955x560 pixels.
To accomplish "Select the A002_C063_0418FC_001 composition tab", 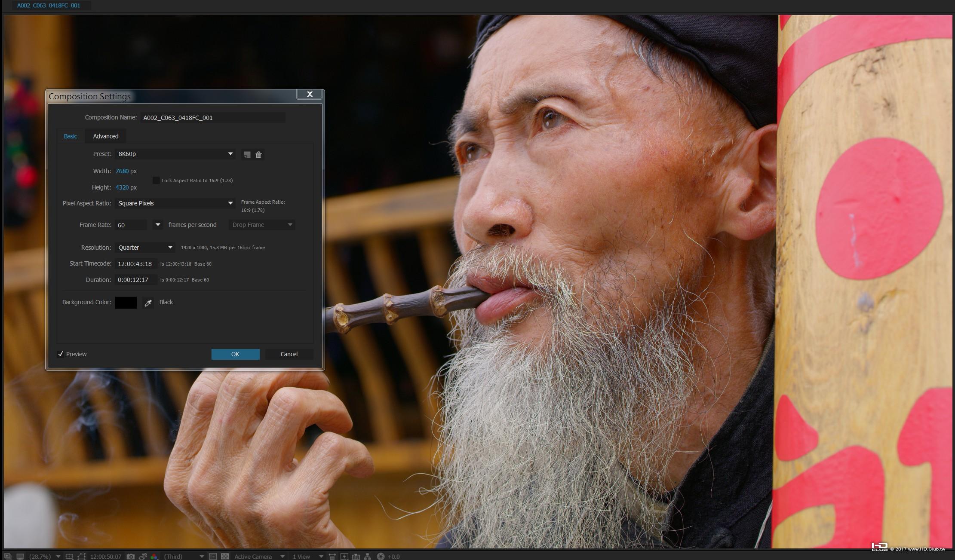I will 49,6.
